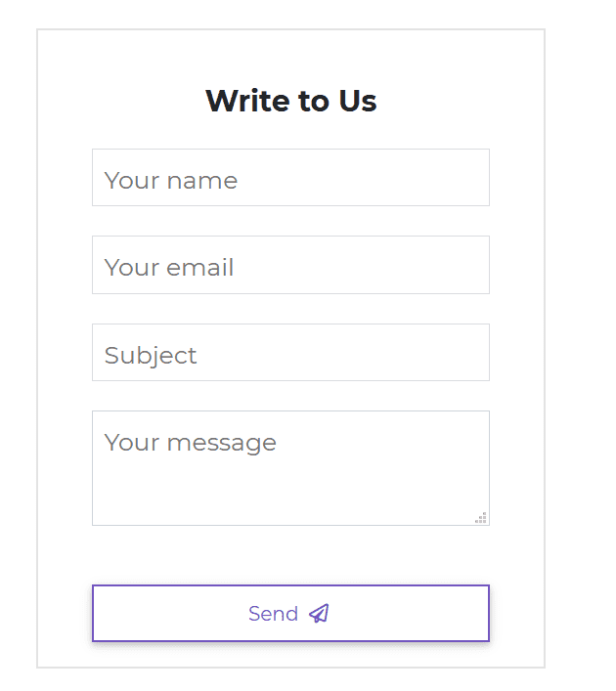Click the "Subject" placeholder text
The image size is (616, 691).
click(x=151, y=356)
